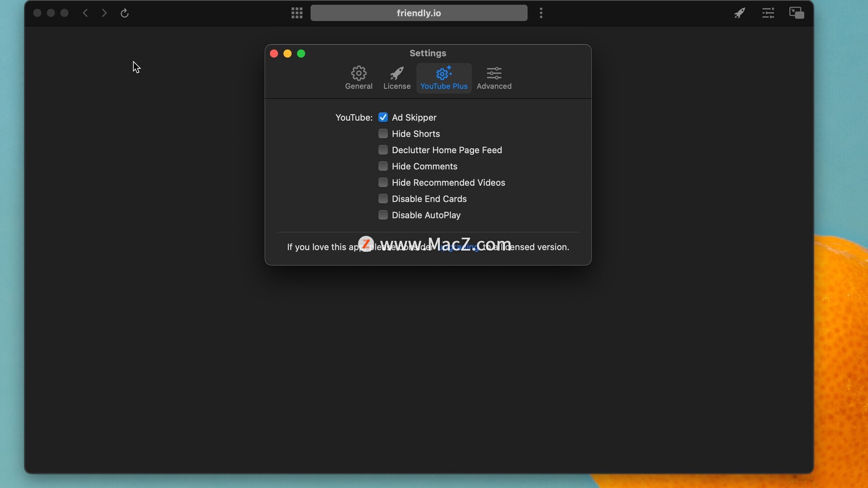
Task: Open the sliders settings icon in toolbar
Action: [x=768, y=13]
